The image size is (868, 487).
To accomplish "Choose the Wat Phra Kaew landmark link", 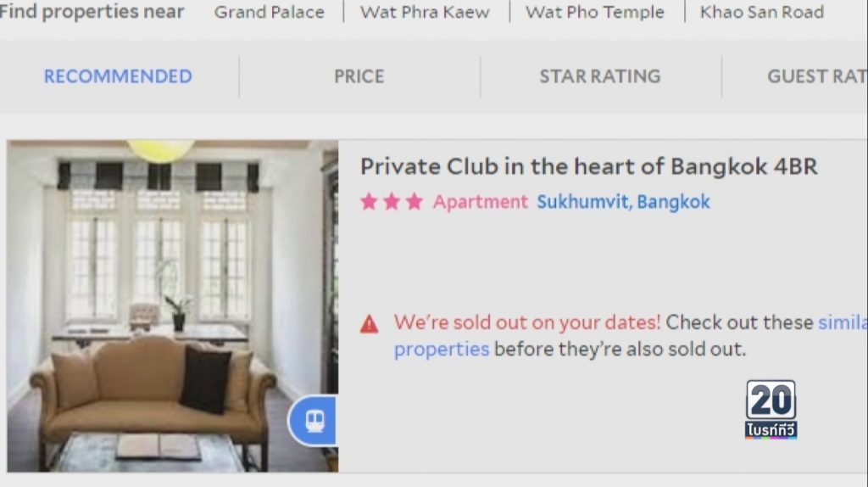I will pyautogui.click(x=426, y=12).
